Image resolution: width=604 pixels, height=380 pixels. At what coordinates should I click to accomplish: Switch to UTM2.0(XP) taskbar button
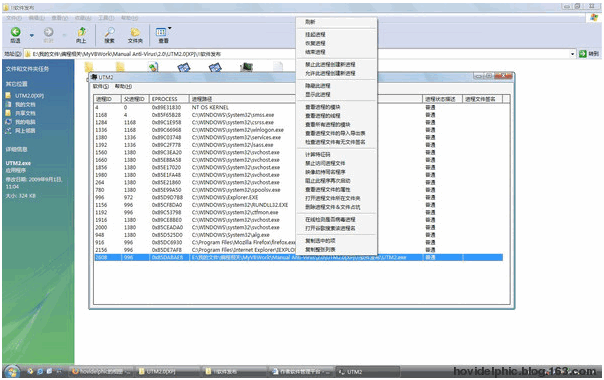pyautogui.click(x=168, y=372)
